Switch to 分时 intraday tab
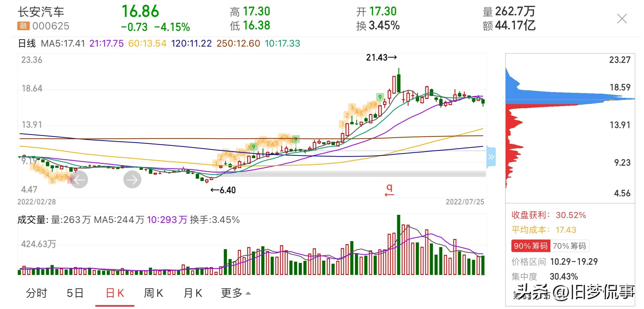The width and height of the screenshot is (644, 309). (x=36, y=293)
